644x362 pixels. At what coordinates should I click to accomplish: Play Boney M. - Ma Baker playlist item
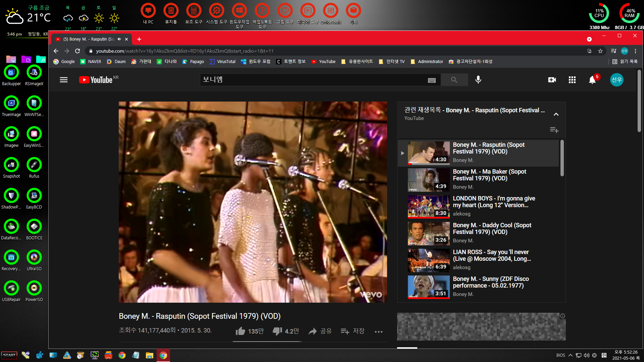coord(478,180)
